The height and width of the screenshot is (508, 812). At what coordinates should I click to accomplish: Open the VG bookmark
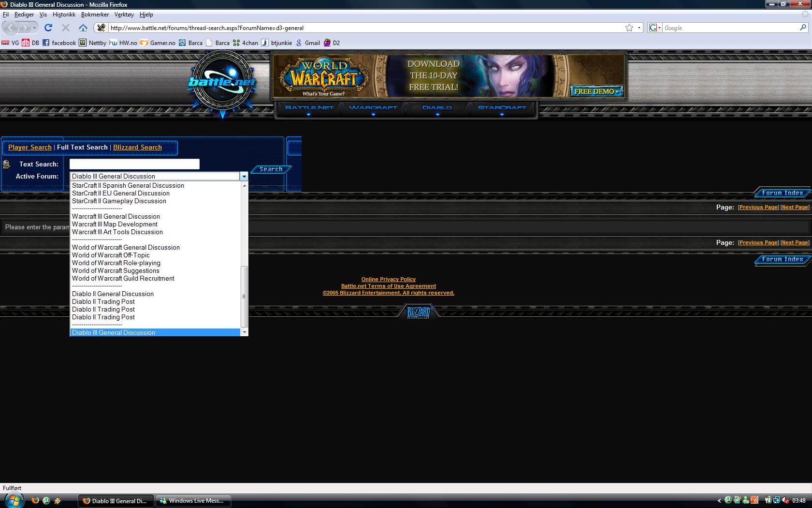(10, 43)
